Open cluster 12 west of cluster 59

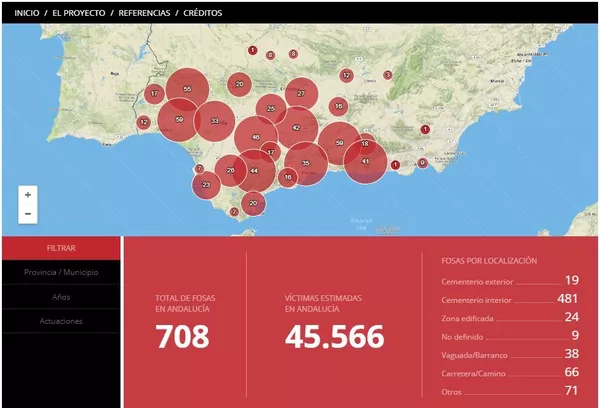(x=143, y=122)
